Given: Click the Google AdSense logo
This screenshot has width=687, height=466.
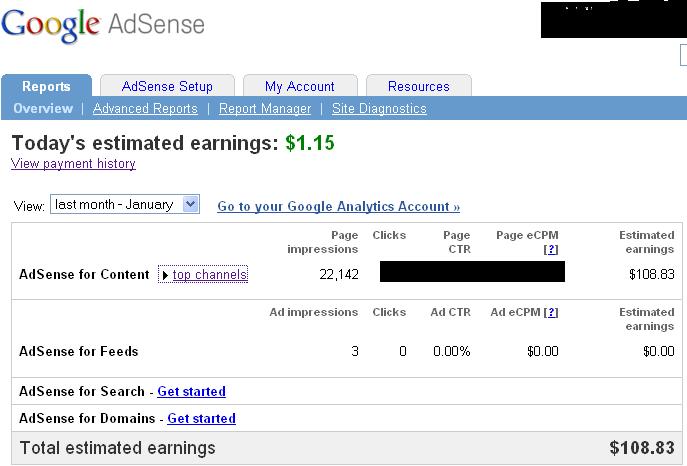Looking at the screenshot, I should (103, 25).
